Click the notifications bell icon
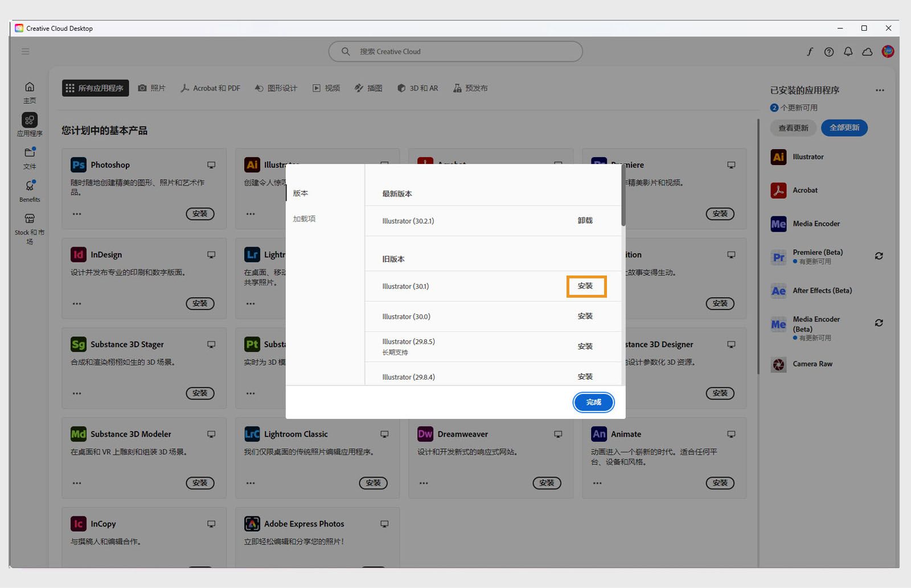The width and height of the screenshot is (911, 588). [x=848, y=51]
